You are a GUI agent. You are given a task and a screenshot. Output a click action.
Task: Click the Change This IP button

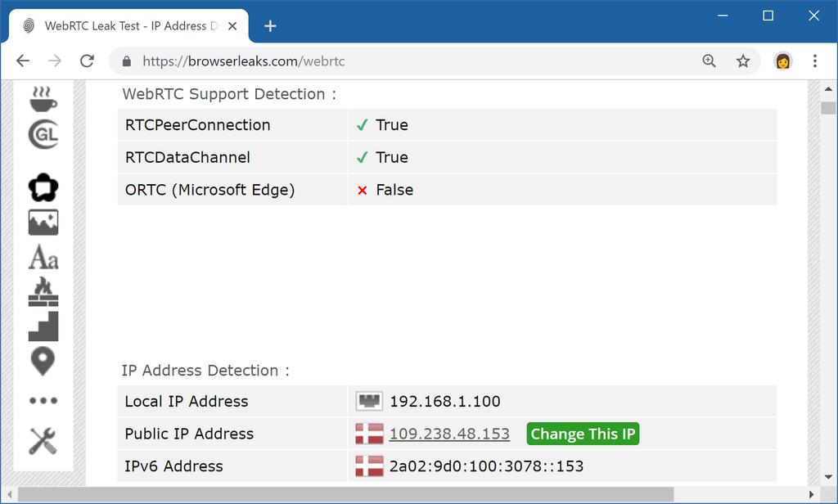583,434
